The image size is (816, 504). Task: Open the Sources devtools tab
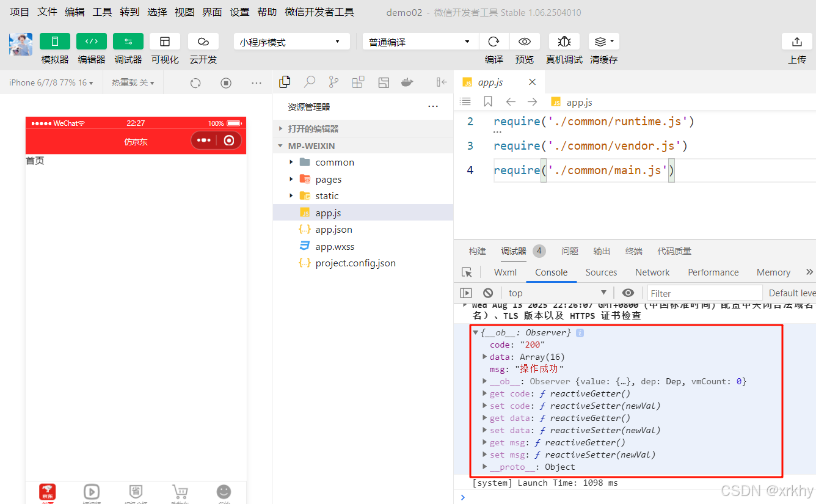coord(602,272)
